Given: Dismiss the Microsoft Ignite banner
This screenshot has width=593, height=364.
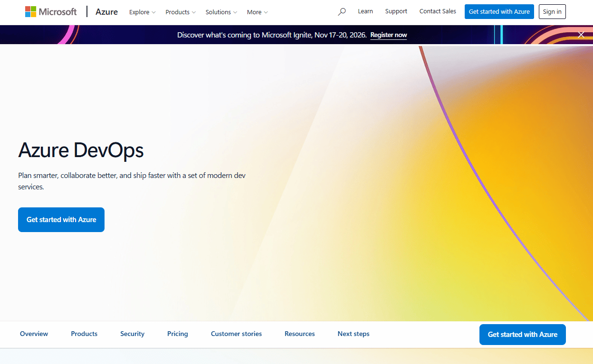Looking at the screenshot, I should [581, 35].
